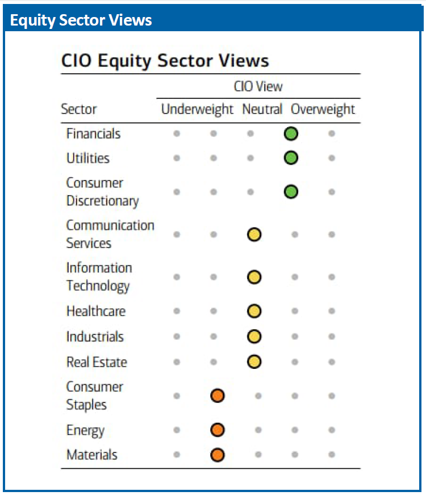Click the Neutral column header

click(262, 110)
